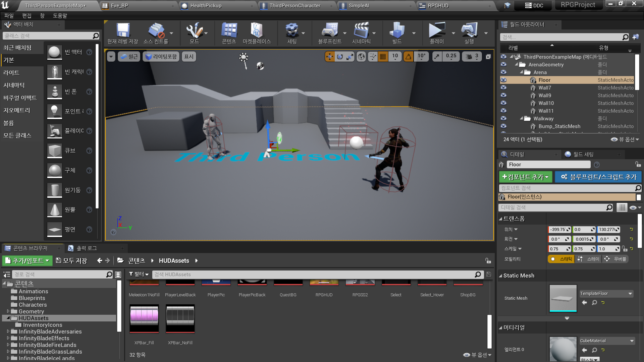Screen dimensions: 644x362
Task: Select the XPBar_Fill asset thumbnail
Action: point(144,318)
